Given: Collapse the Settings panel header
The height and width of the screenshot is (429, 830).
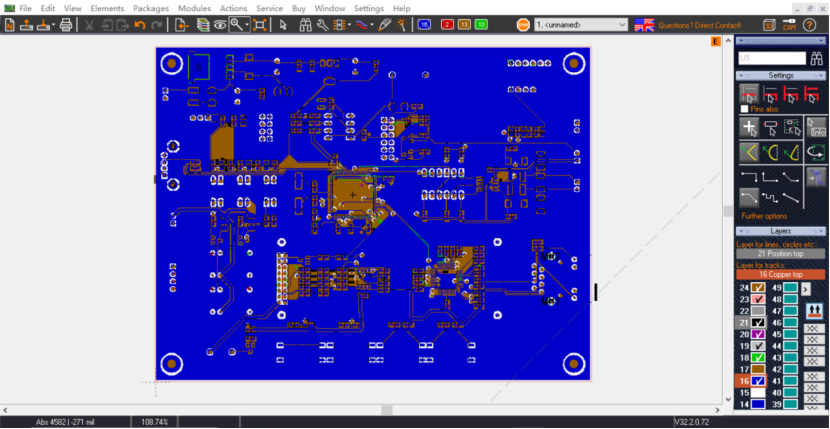Looking at the screenshot, I should (781, 76).
